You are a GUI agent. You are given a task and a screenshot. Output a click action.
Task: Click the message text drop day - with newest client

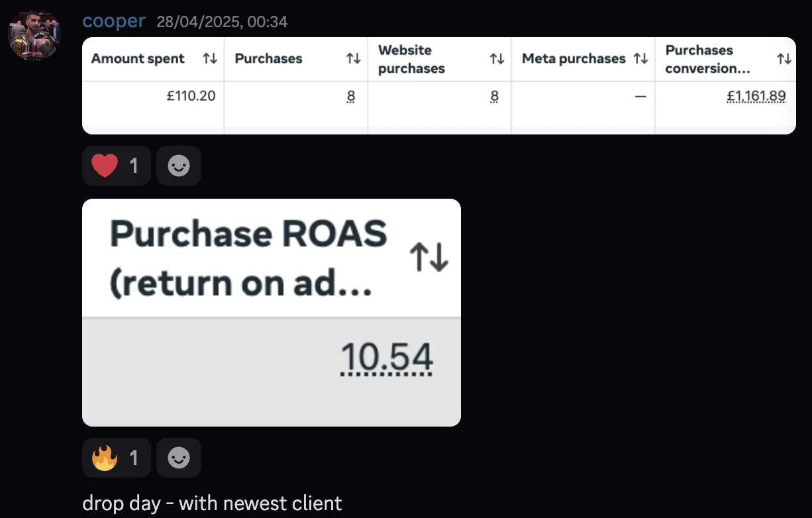[x=212, y=503]
